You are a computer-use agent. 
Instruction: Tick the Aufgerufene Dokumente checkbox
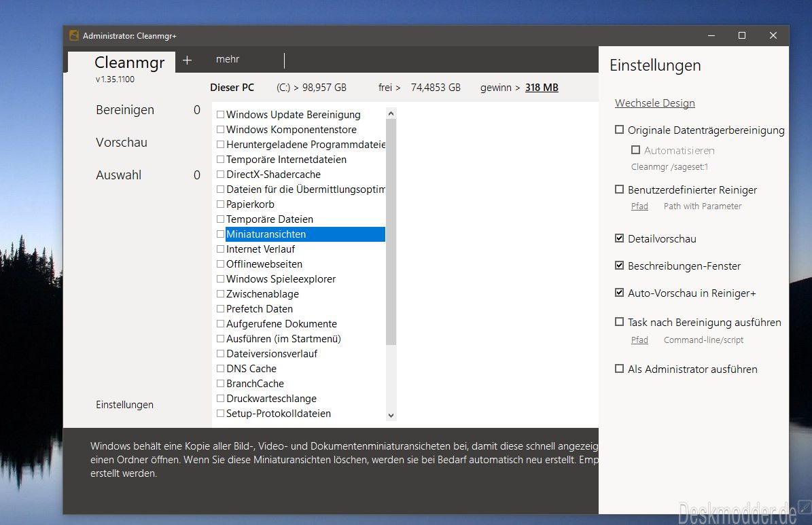point(221,323)
